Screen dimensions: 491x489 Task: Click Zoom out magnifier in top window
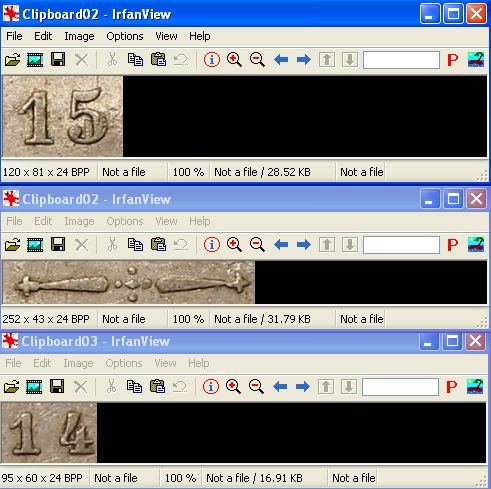pyautogui.click(x=257, y=60)
